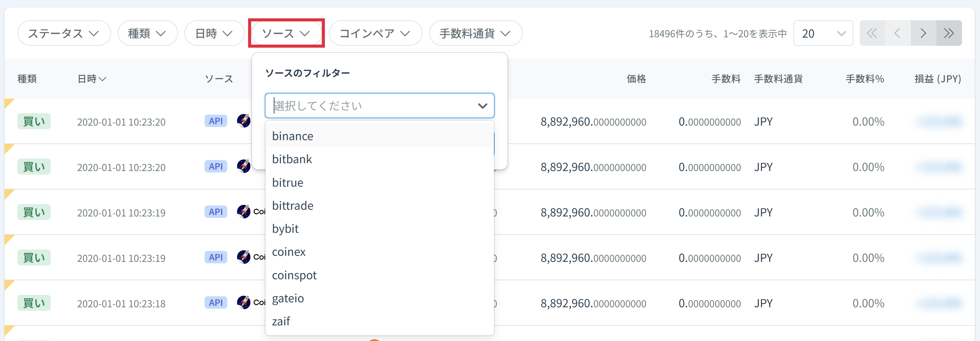Open the 種類 filter dropdown
Viewport: 980px width, 341px height.
click(147, 33)
